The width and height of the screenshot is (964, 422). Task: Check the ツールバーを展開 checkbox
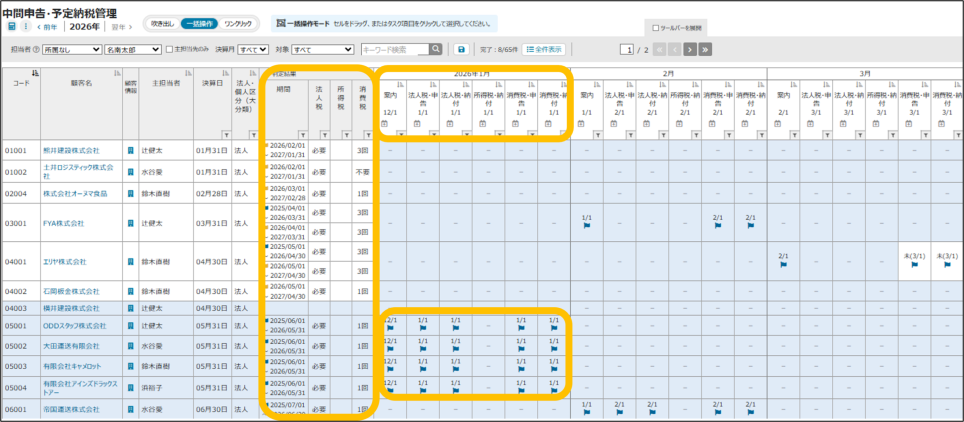(x=654, y=29)
